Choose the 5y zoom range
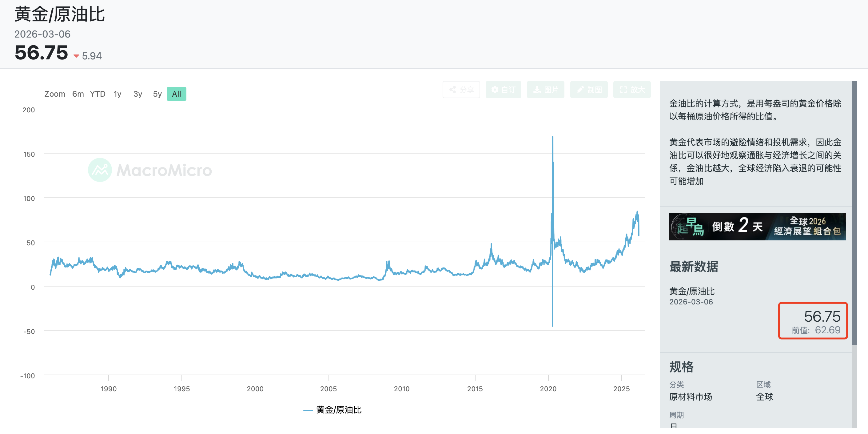 (x=157, y=94)
